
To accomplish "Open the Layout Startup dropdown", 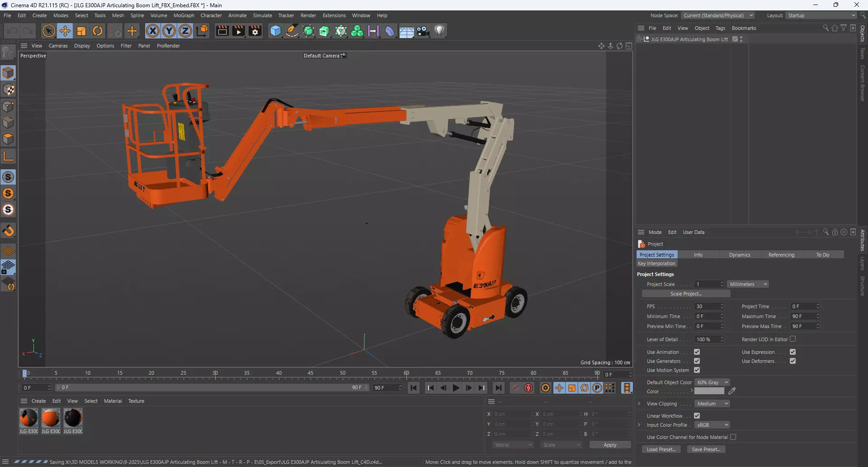I will coord(821,15).
